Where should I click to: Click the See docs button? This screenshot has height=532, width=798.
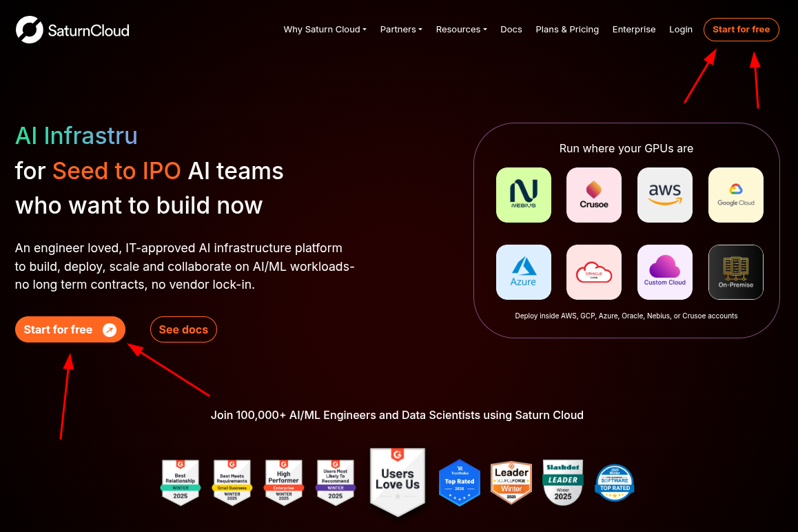coord(183,329)
